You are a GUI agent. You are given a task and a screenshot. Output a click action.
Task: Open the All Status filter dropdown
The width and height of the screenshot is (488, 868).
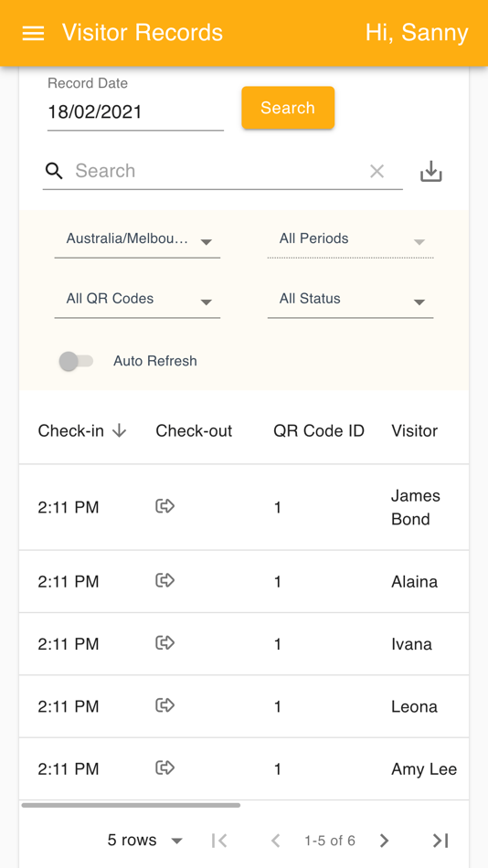[350, 300]
